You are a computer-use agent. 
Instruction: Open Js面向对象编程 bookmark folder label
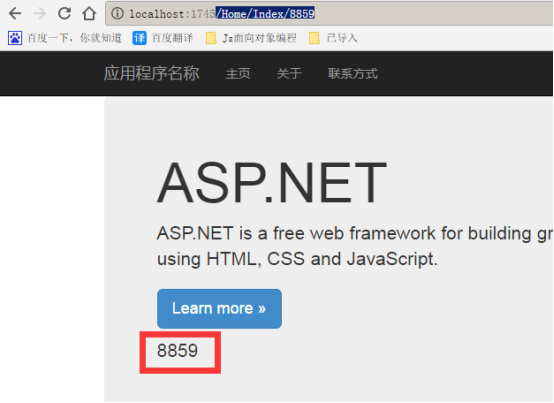pyautogui.click(x=259, y=38)
